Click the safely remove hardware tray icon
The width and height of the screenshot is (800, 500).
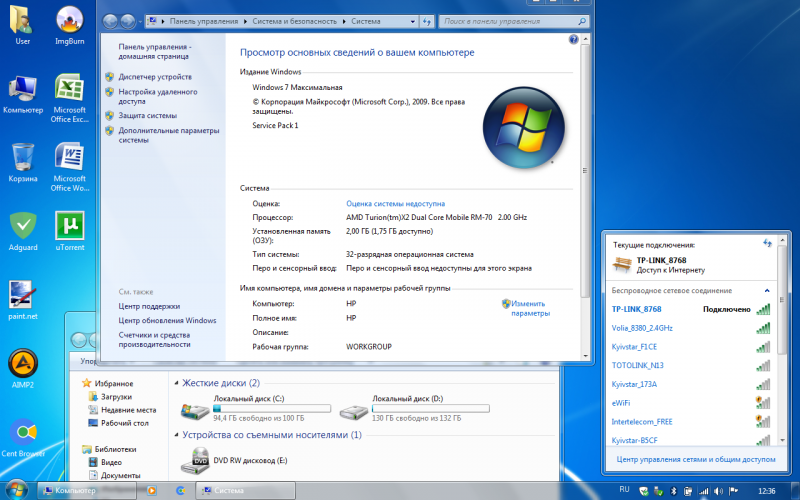(x=659, y=491)
